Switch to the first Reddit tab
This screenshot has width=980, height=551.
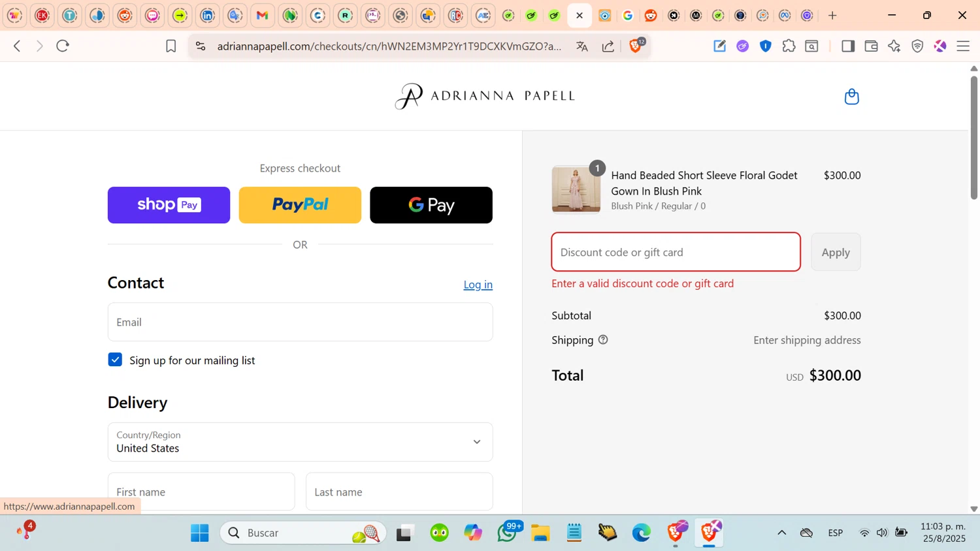[125, 16]
